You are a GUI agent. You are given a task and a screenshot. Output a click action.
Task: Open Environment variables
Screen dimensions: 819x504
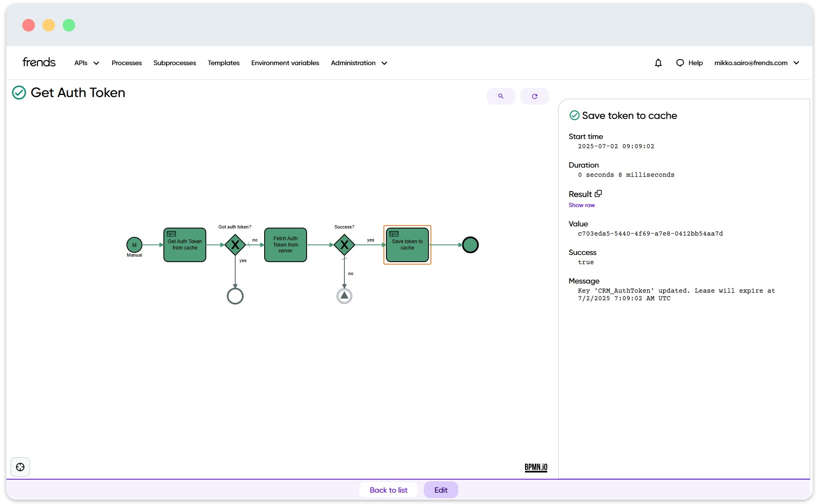pyautogui.click(x=285, y=63)
